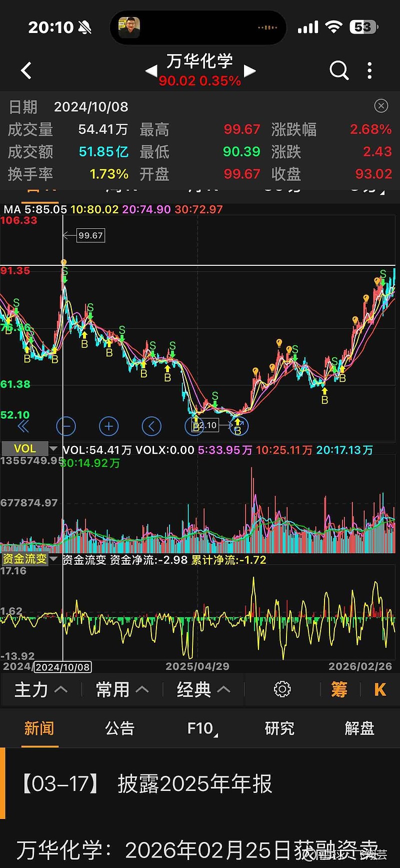Tap the 52.10 low price label
The height and width of the screenshot is (868, 400).
205,425
